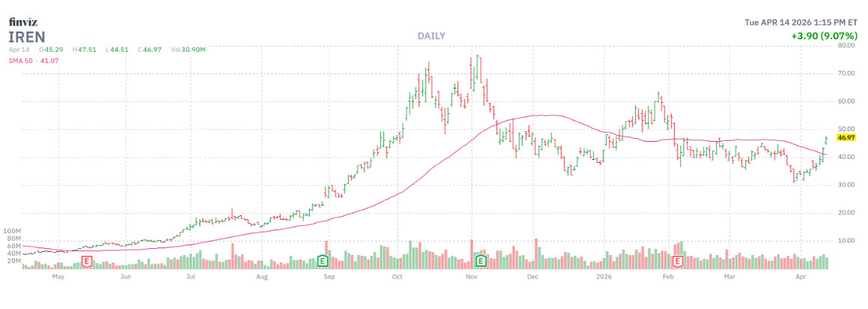
Task: Click the Jul label on time axis
Action: pyautogui.click(x=191, y=276)
